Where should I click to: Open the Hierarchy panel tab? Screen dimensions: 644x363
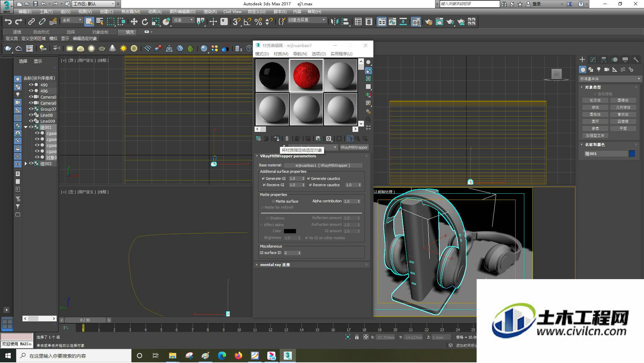point(604,60)
